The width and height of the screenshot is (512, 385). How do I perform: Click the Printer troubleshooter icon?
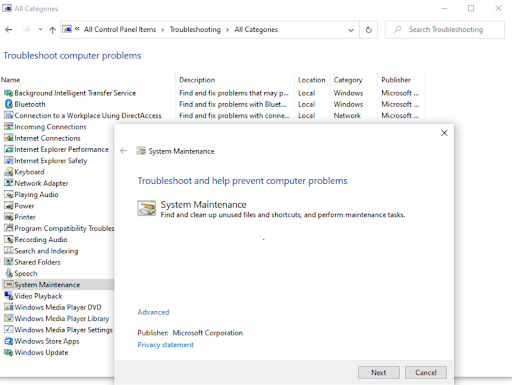tap(8, 217)
